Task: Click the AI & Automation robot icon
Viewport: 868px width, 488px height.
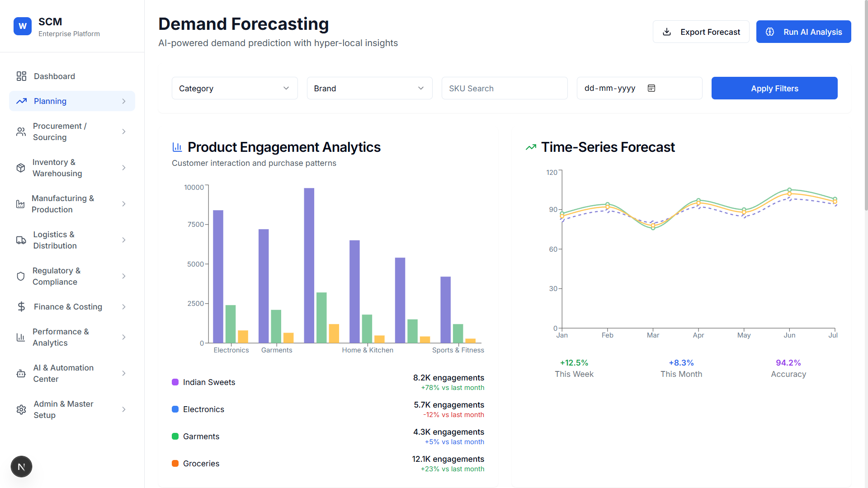Action: tap(21, 373)
